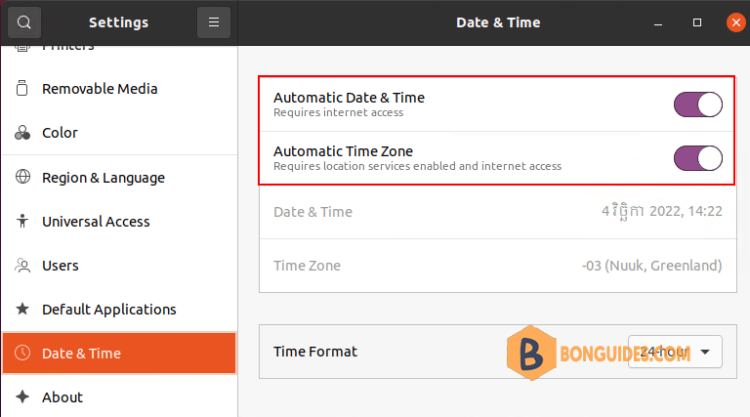Click the About sidebar icon

(x=23, y=397)
